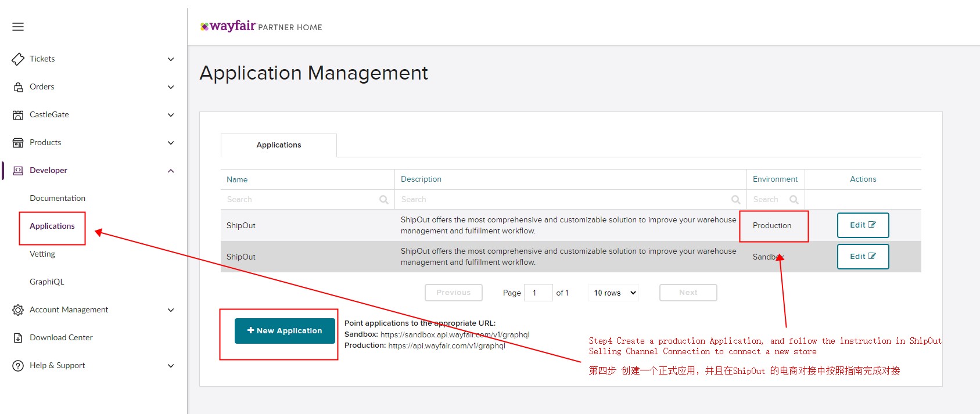Viewport: 980px width, 414px height.
Task: Open the hamburger menu icon
Action: [18, 27]
